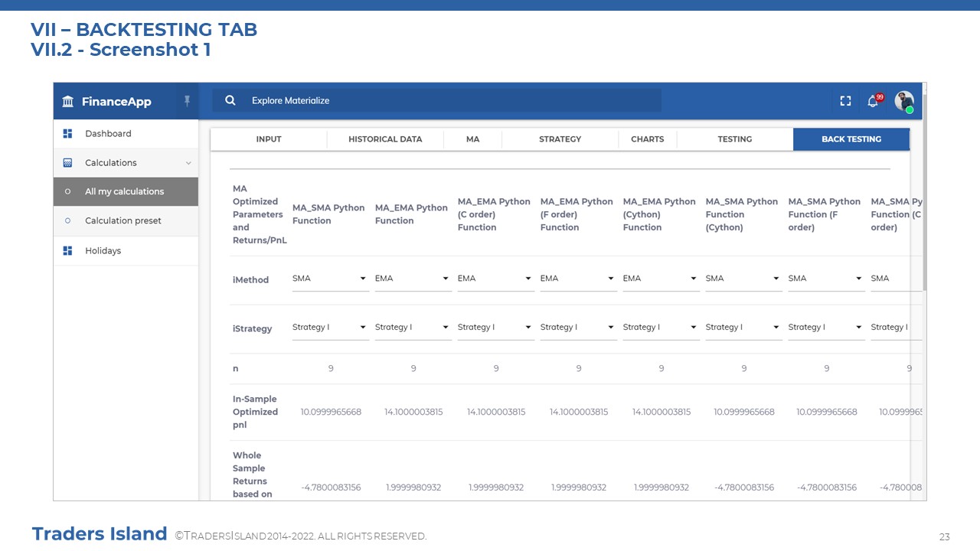Switch to the INPUT tab
980x551 pixels.
pos(269,139)
